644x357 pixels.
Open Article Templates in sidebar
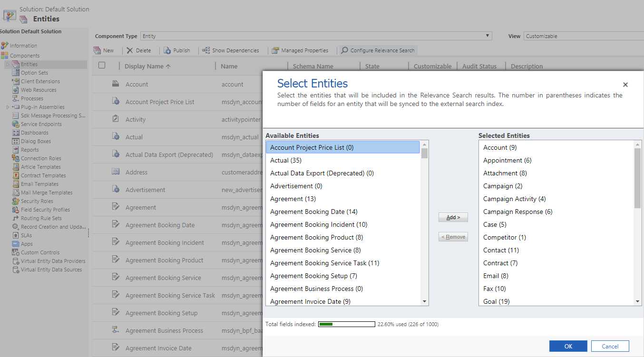click(x=40, y=167)
